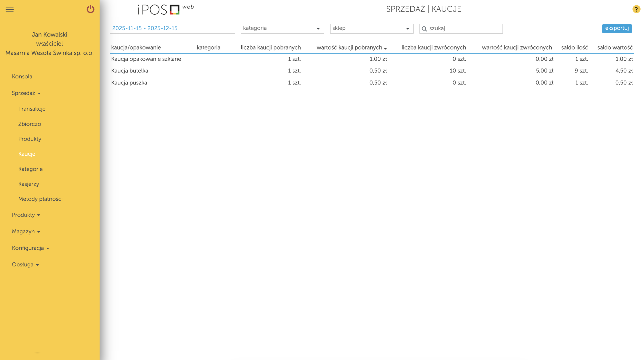
Task: Click the hamburger menu icon
Action: point(10,10)
